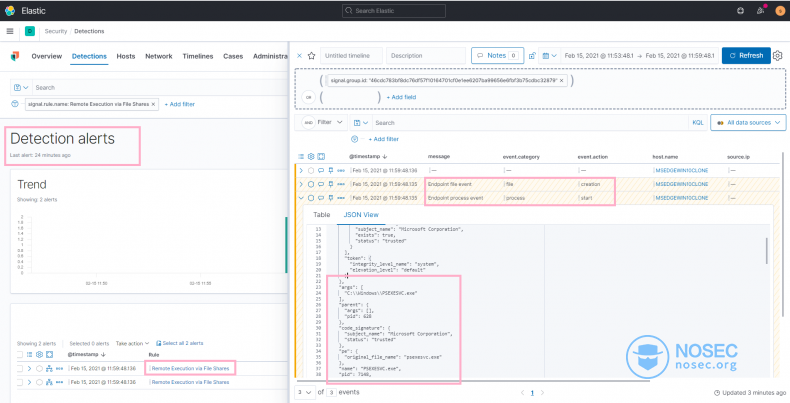Viewport: 790px width, 403px height.
Task: Open more actions for Endpoint file event
Action: 341,184
